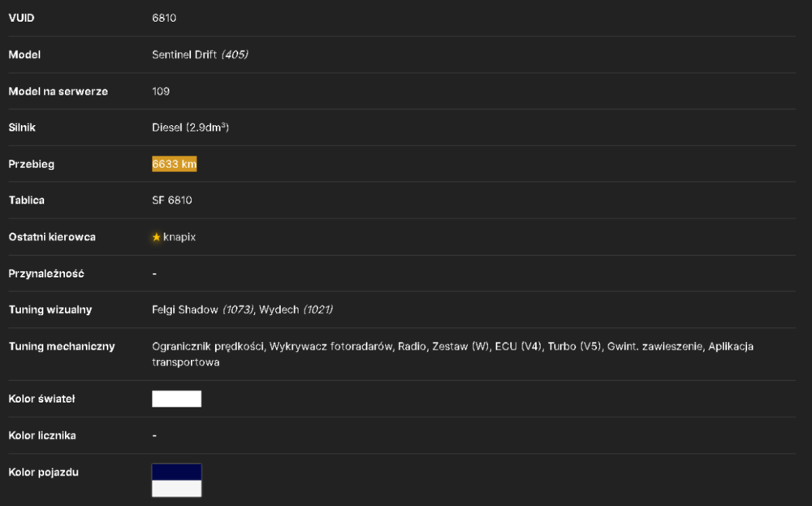Click the Tablica row label

pos(27,201)
